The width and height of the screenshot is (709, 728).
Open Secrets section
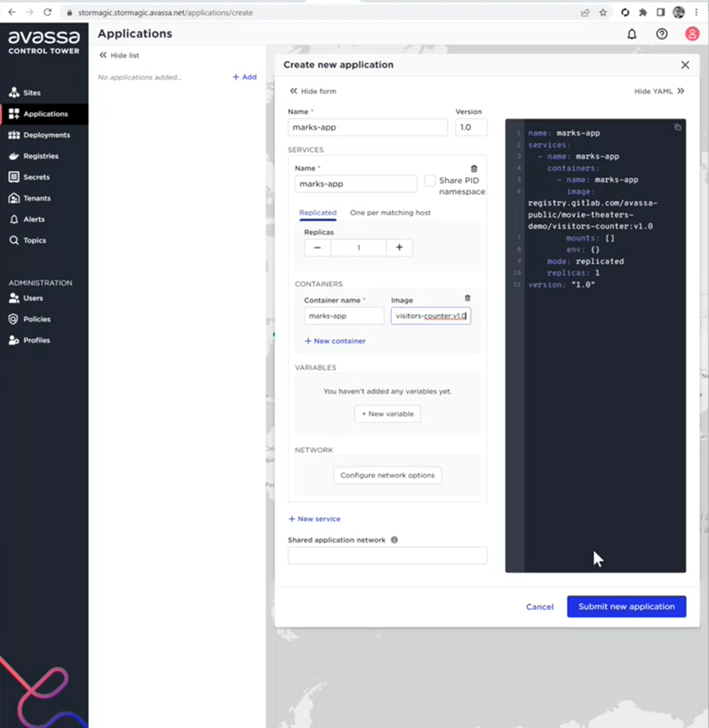(x=29, y=177)
